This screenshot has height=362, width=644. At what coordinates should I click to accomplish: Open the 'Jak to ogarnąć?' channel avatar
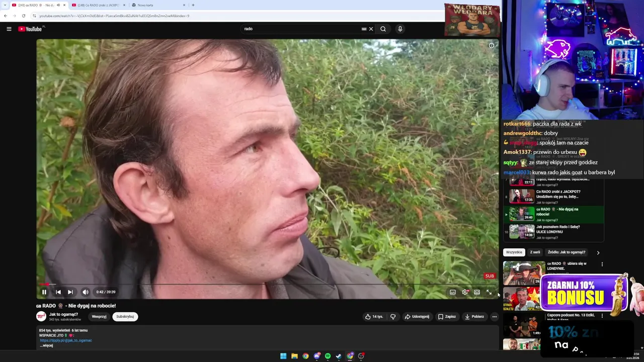pos(41,316)
